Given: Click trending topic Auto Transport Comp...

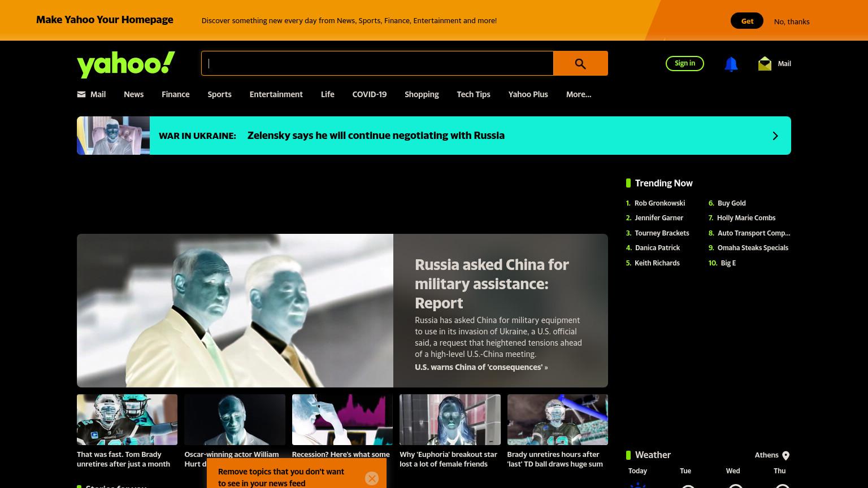Looking at the screenshot, I should [x=754, y=233].
